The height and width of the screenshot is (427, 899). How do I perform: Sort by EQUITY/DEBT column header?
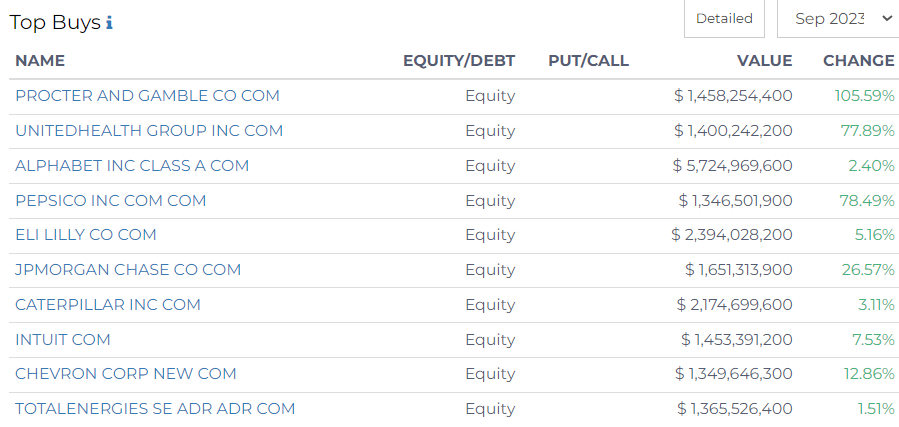tap(459, 61)
